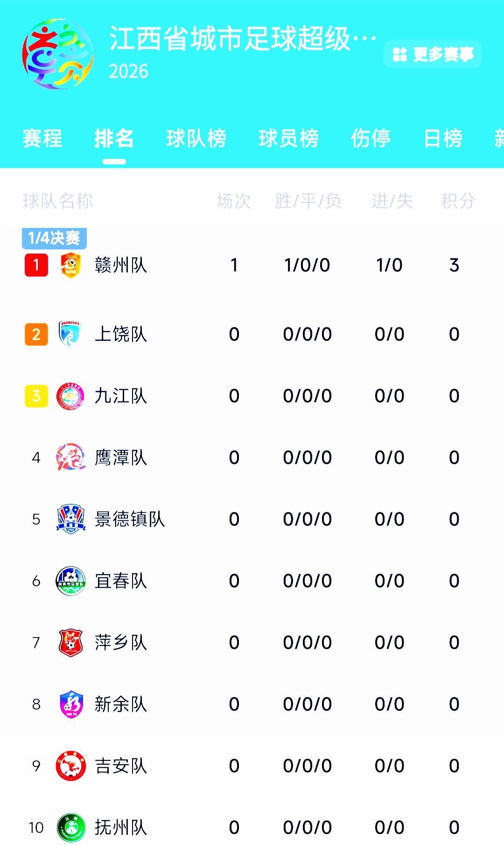Open 上饶队 shield logo
Screen dimensions: 504x845
click(x=70, y=334)
